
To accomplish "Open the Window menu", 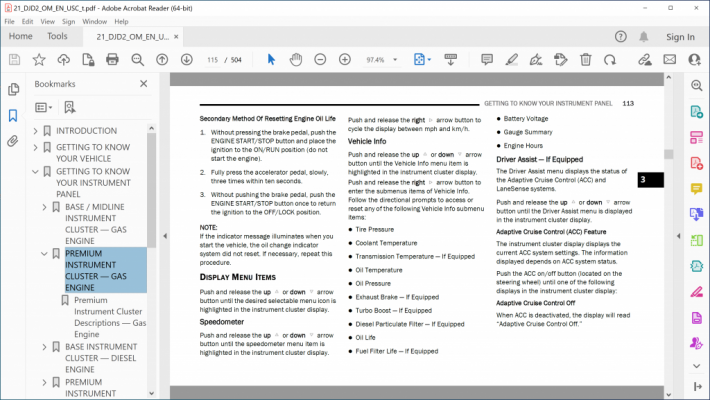I will (94, 21).
